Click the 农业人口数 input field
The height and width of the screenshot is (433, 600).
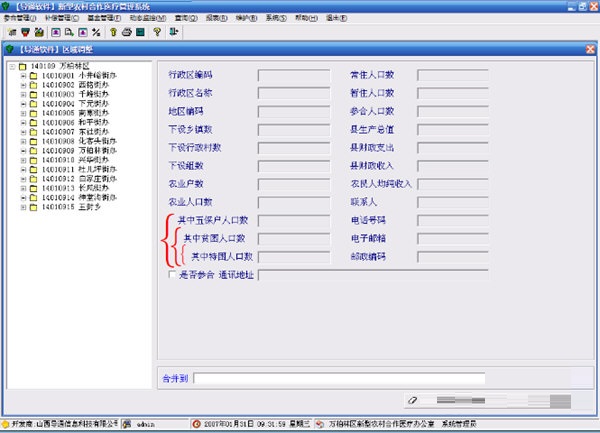294,202
